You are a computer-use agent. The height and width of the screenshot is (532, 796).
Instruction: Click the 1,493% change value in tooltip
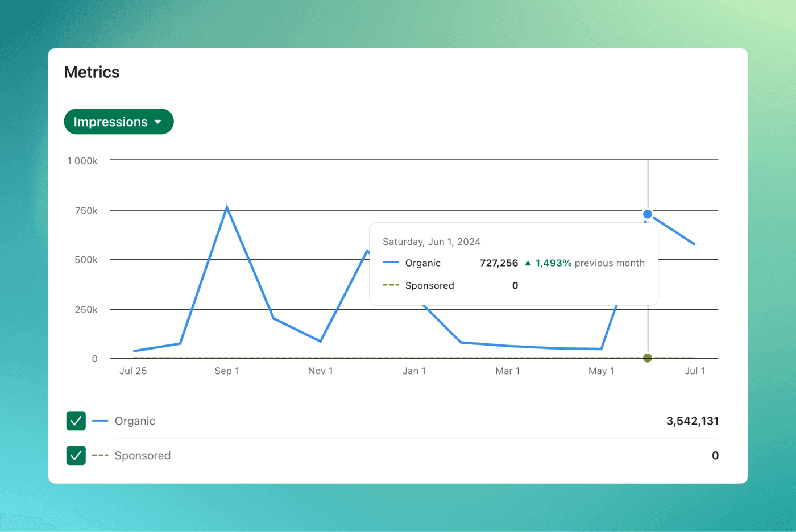click(553, 263)
